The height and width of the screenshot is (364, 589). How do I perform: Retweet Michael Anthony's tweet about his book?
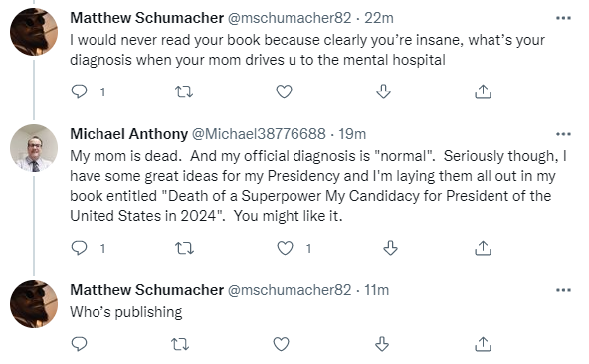click(184, 248)
